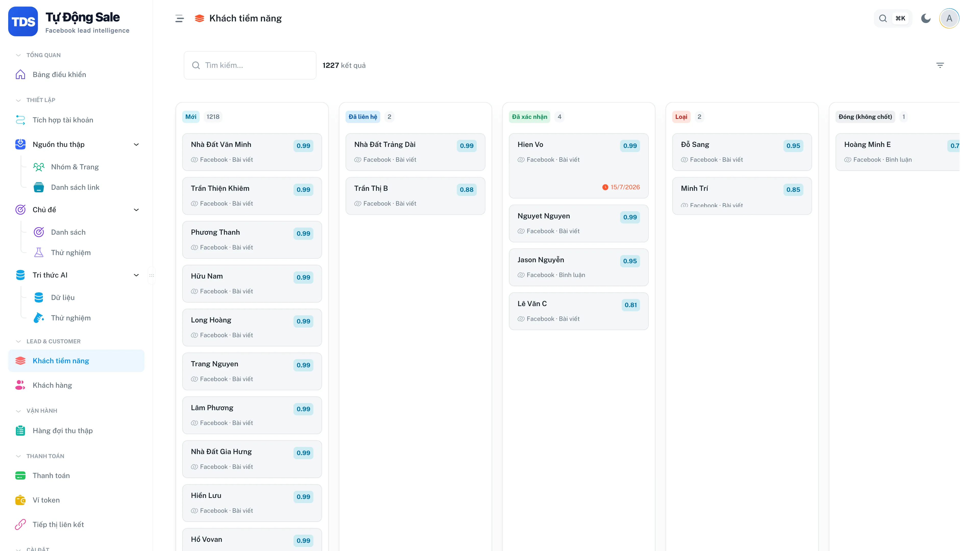
Task: Open Khách hàng people icon
Action: (x=20, y=385)
